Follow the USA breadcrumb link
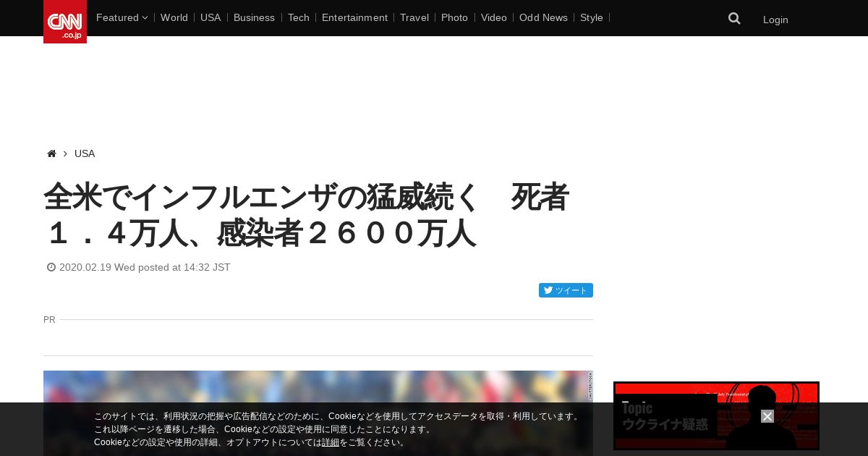868x456 pixels. pos(85,153)
